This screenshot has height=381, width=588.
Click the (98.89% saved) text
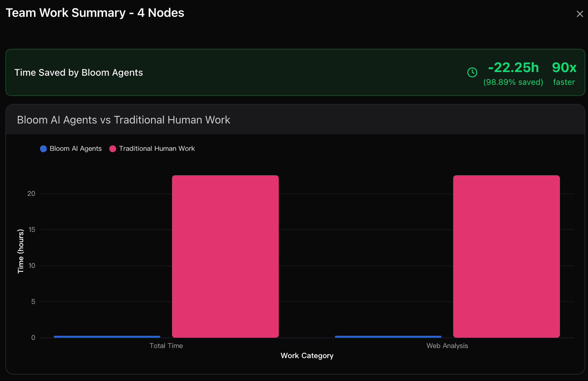(x=513, y=82)
